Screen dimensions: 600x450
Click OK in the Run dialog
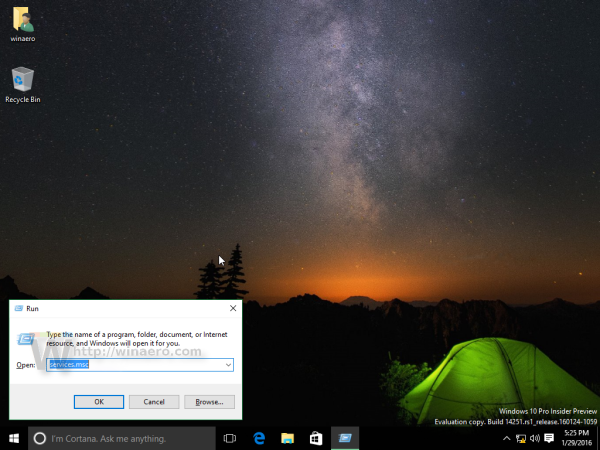click(99, 402)
